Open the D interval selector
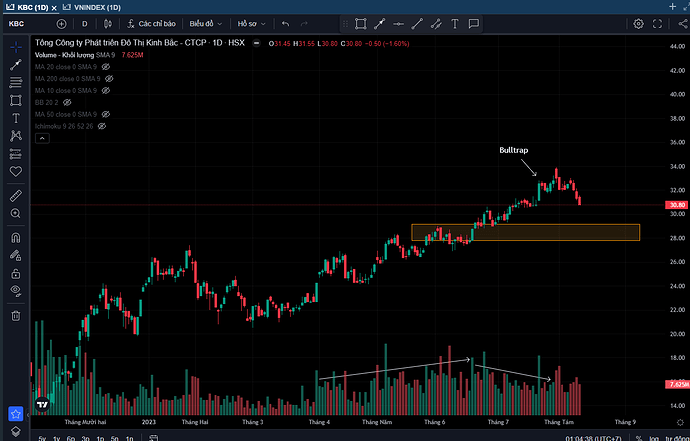This screenshot has width=690, height=441. tap(84, 24)
